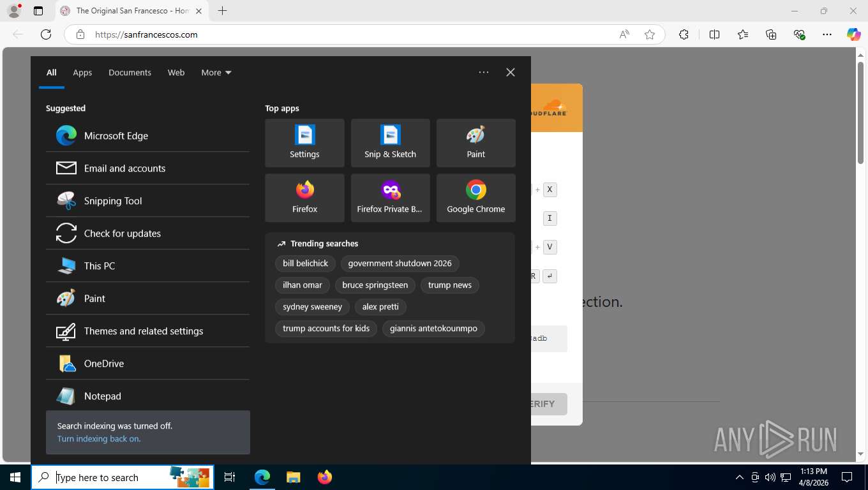Open Edge Favorites list
The width and height of the screenshot is (868, 490).
coord(743,34)
